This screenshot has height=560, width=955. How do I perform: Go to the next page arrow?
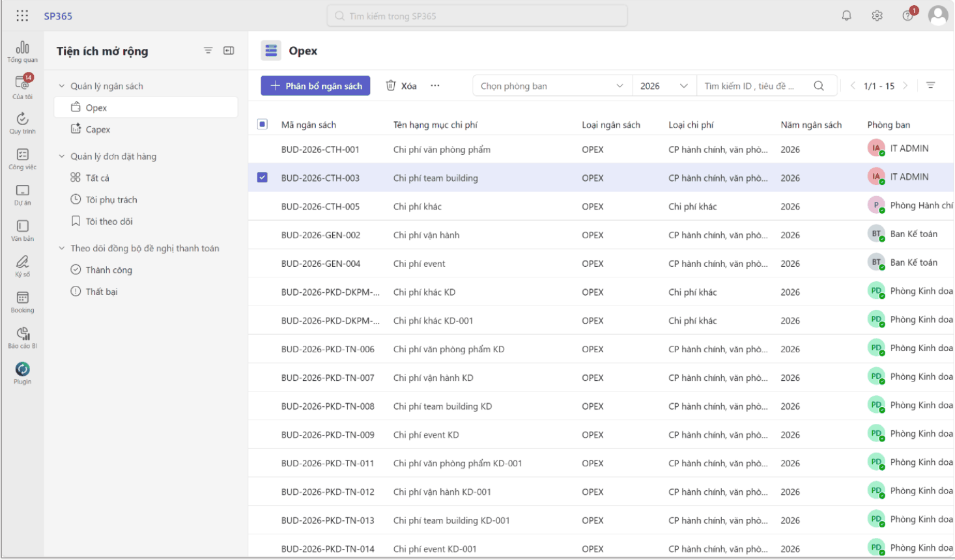[905, 86]
